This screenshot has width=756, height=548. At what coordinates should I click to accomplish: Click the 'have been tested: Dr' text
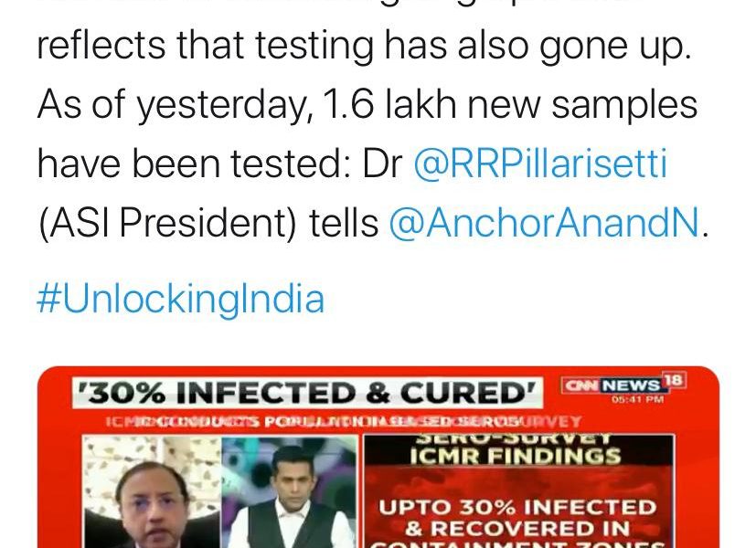[220, 163]
